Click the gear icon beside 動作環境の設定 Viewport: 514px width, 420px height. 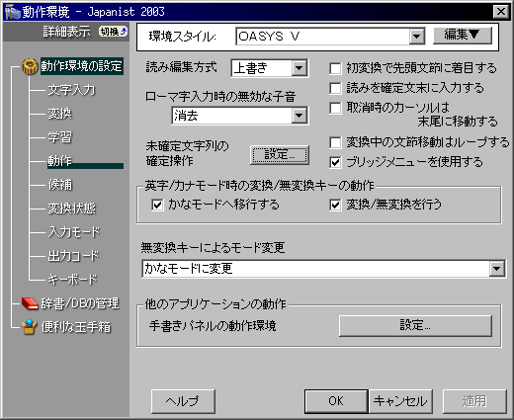(x=30, y=66)
